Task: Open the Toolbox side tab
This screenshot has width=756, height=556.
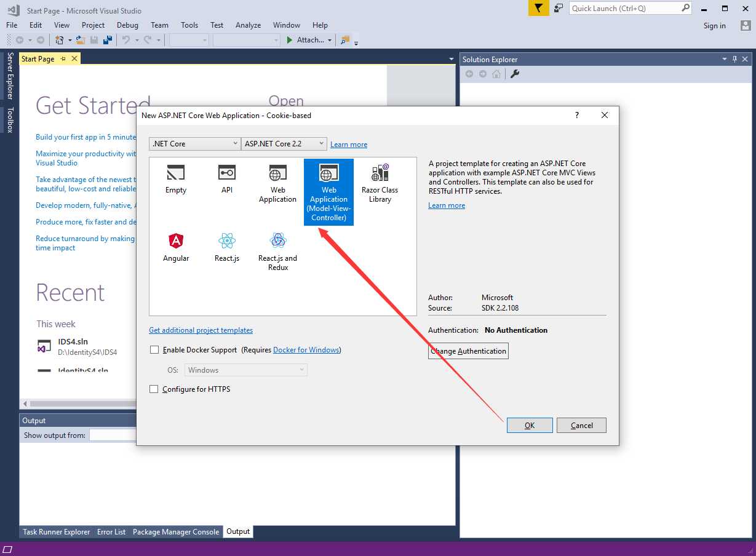Action: (10, 120)
